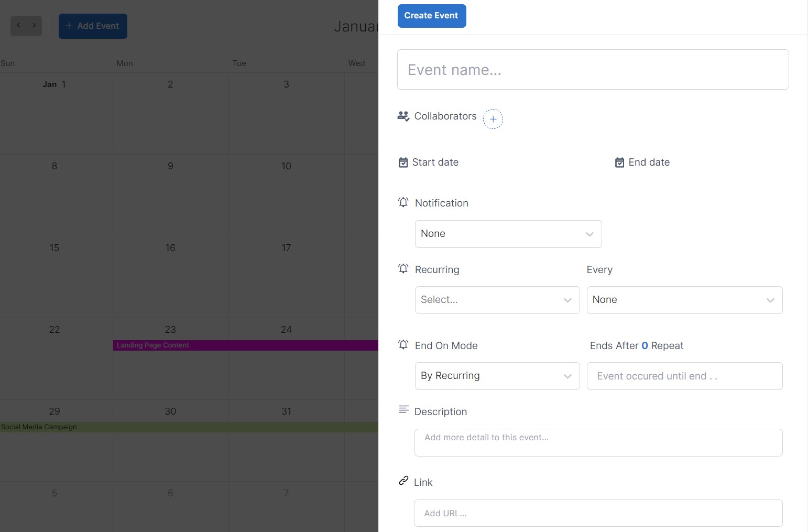Click the Link chain icon
808x532 pixels.
point(403,480)
